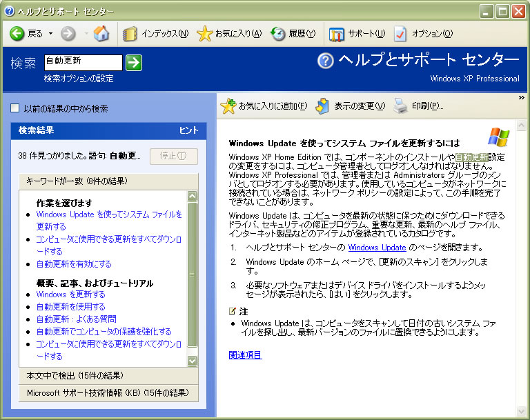Screen dimensions: 530x420
Task: Open 検索オプションの設定 link
Action: pos(79,79)
